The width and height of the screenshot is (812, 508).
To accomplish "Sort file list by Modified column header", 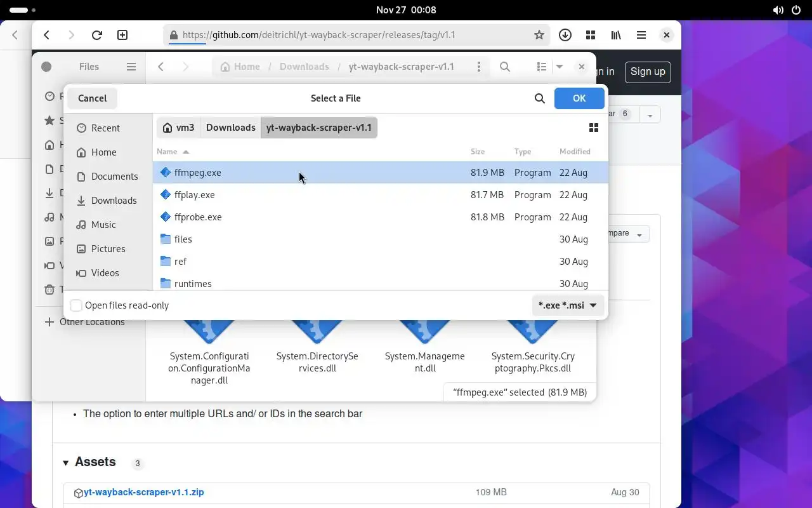I will 575,152.
